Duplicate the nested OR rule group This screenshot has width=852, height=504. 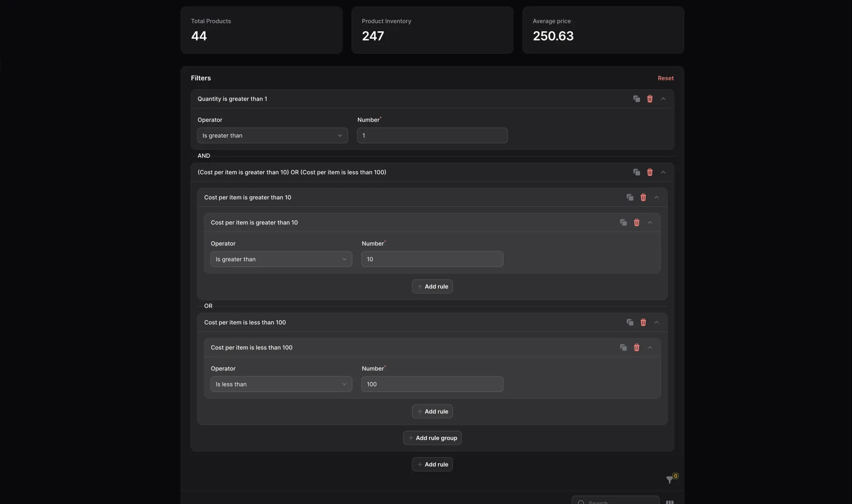tap(636, 172)
